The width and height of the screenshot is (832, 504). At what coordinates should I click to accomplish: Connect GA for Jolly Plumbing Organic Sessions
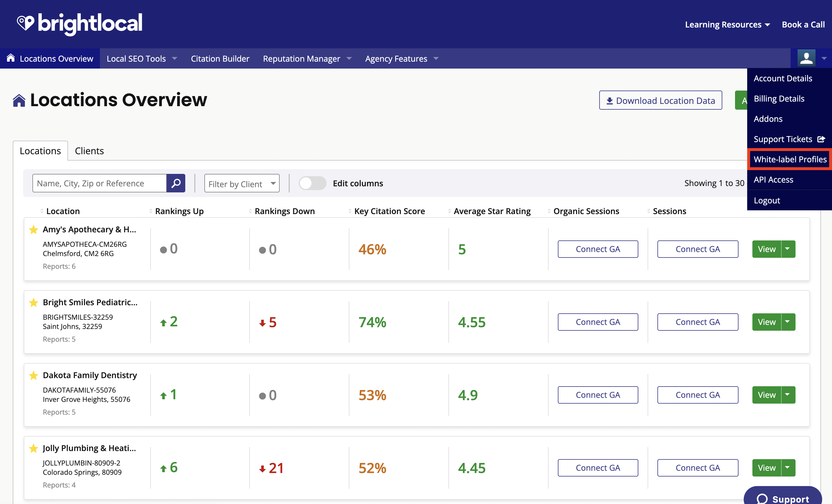point(598,468)
